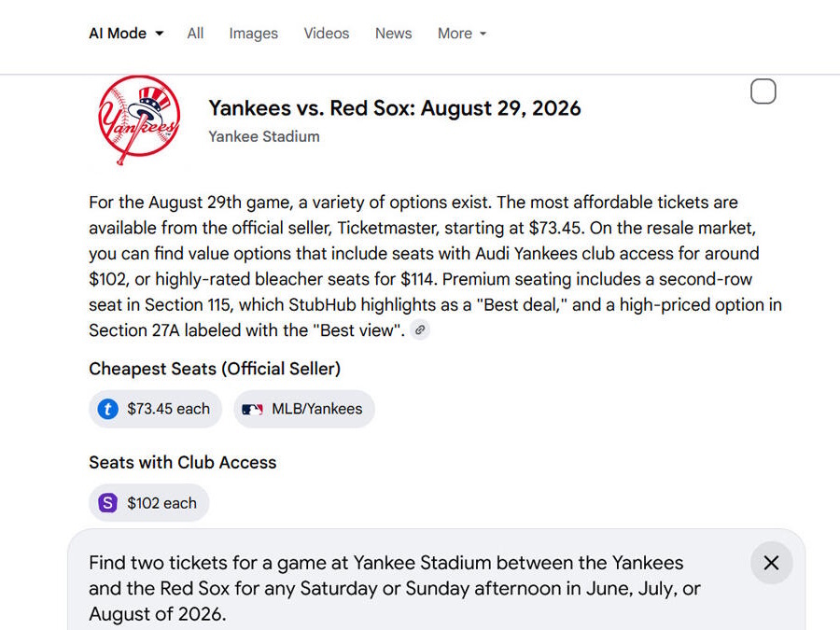This screenshot has width=840, height=630.
Task: Click the Yankees vs. Red Sox title
Action: (x=394, y=108)
